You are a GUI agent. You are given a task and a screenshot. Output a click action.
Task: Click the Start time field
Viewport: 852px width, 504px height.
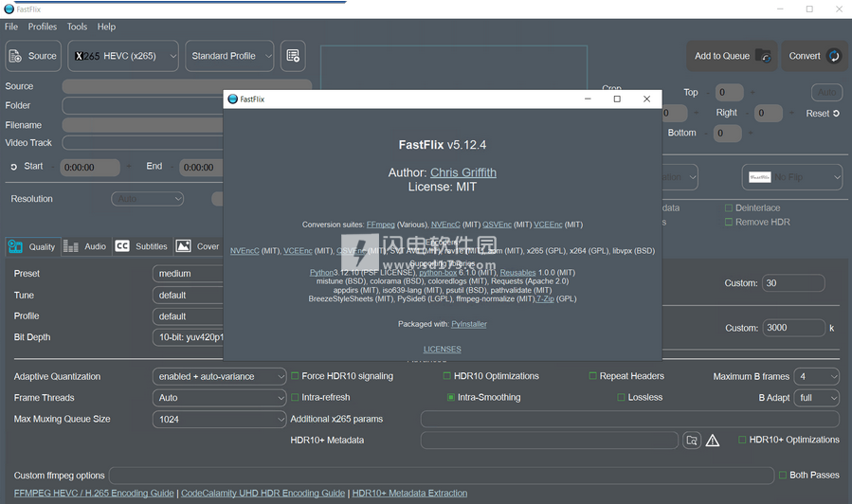[x=90, y=168]
